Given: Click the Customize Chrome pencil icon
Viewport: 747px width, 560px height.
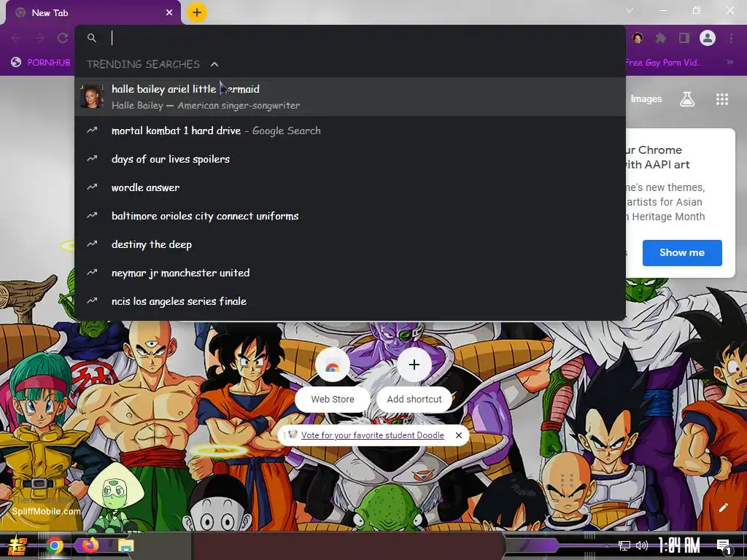Looking at the screenshot, I should 723,507.
